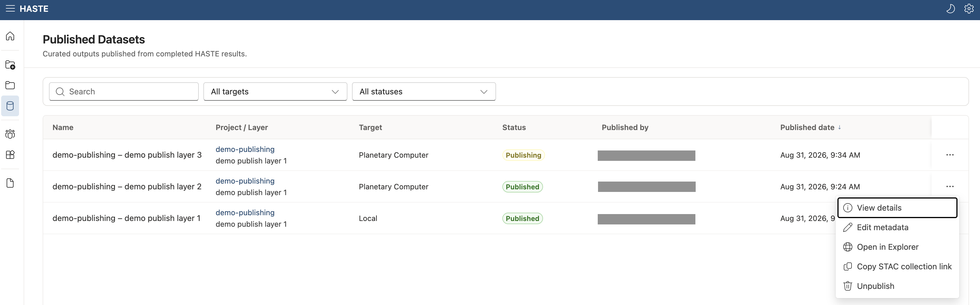Click the pencil icon beside Edit metadata
Image resolution: width=980 pixels, height=305 pixels.
pyautogui.click(x=847, y=228)
